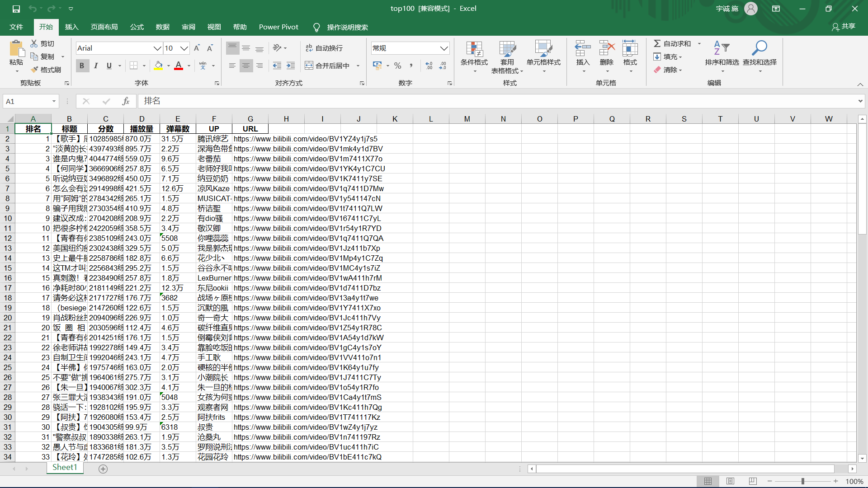Open the number format dropdown

tap(444, 48)
